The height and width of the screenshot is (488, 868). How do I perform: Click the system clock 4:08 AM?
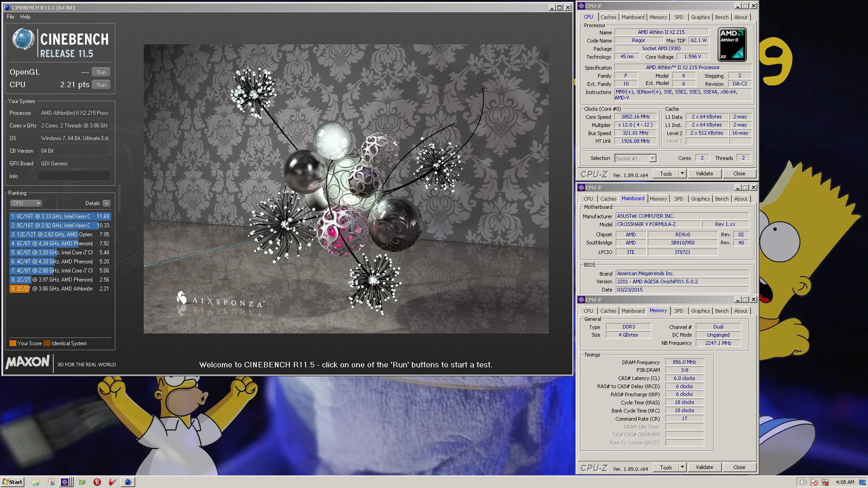(845, 482)
